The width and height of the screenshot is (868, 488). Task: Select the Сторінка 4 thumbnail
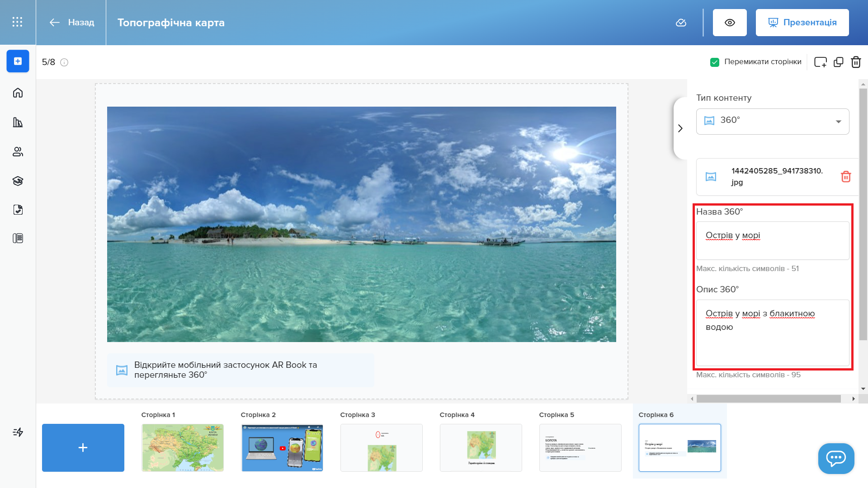tap(481, 448)
